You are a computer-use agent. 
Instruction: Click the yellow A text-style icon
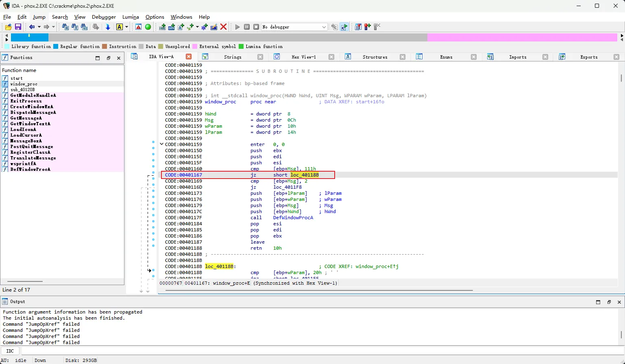tap(120, 27)
